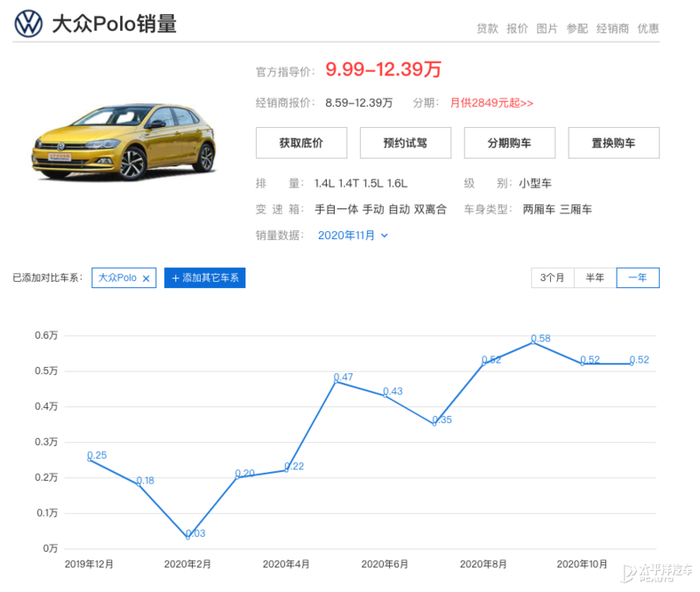Expand the 2020年11月 sales data dropdown

point(352,235)
